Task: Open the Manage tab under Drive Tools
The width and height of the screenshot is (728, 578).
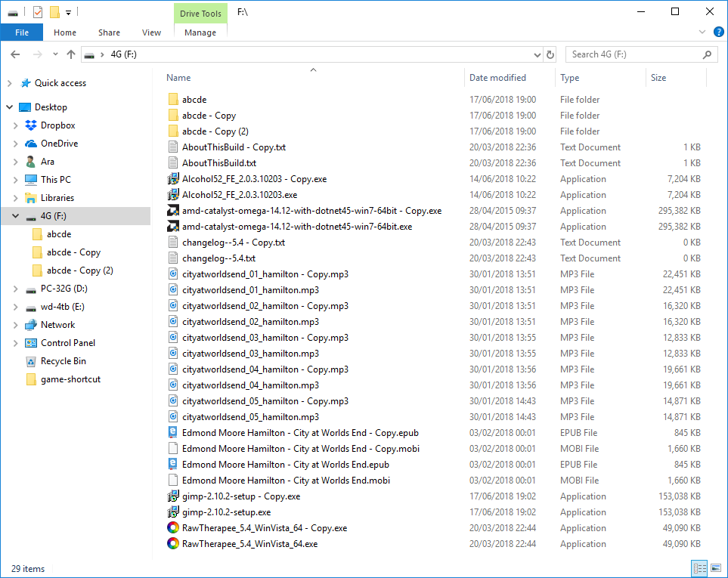Action: click(x=200, y=32)
